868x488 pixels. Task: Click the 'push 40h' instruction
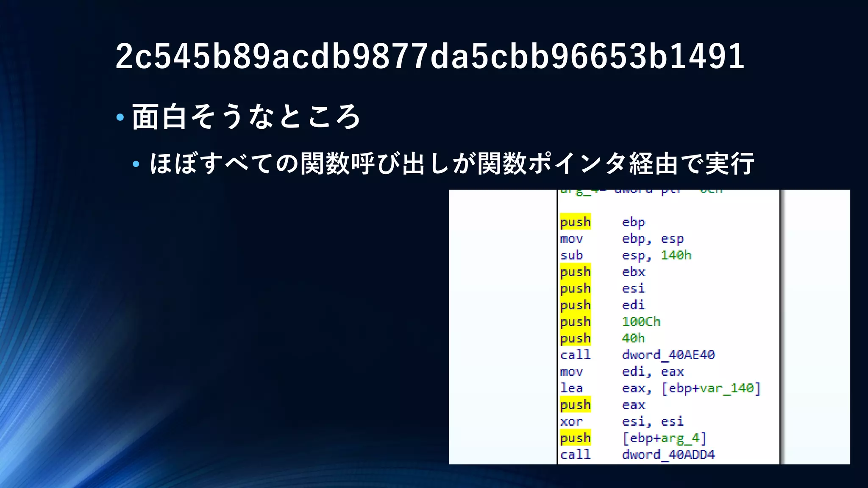pos(602,338)
